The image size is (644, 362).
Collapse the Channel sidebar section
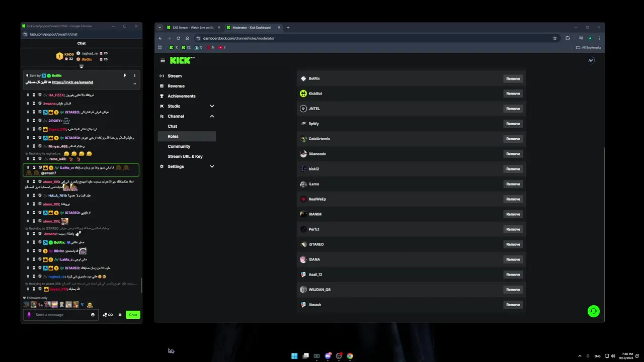tap(212, 116)
